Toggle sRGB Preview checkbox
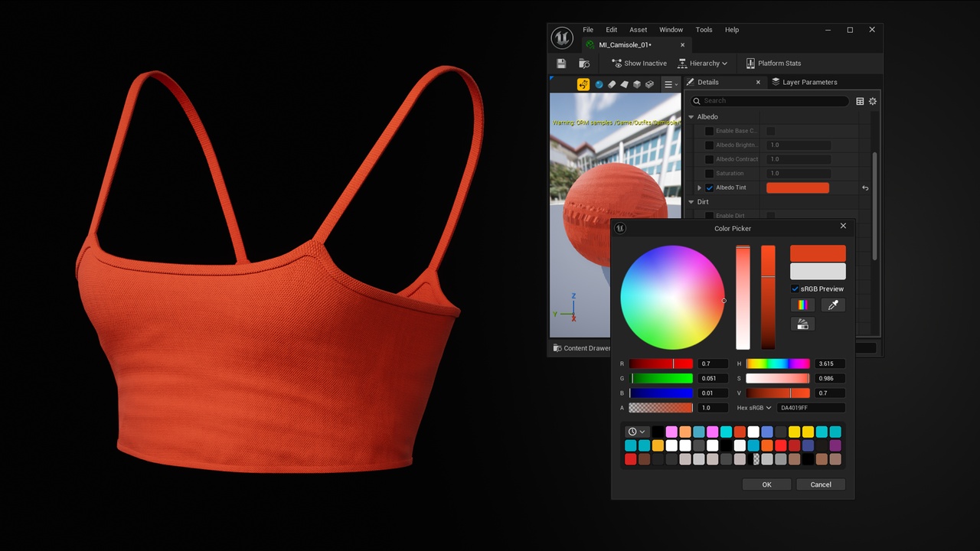The height and width of the screenshot is (551, 980). tap(795, 289)
